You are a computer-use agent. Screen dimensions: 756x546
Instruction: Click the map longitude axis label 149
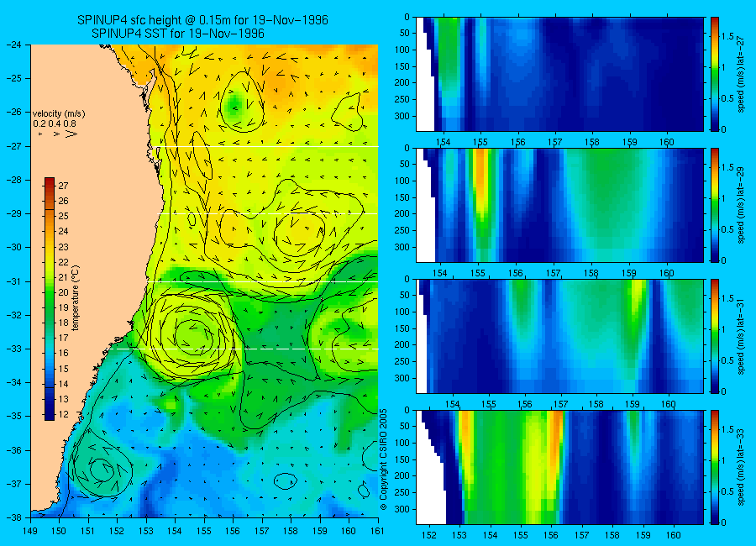coord(30,531)
